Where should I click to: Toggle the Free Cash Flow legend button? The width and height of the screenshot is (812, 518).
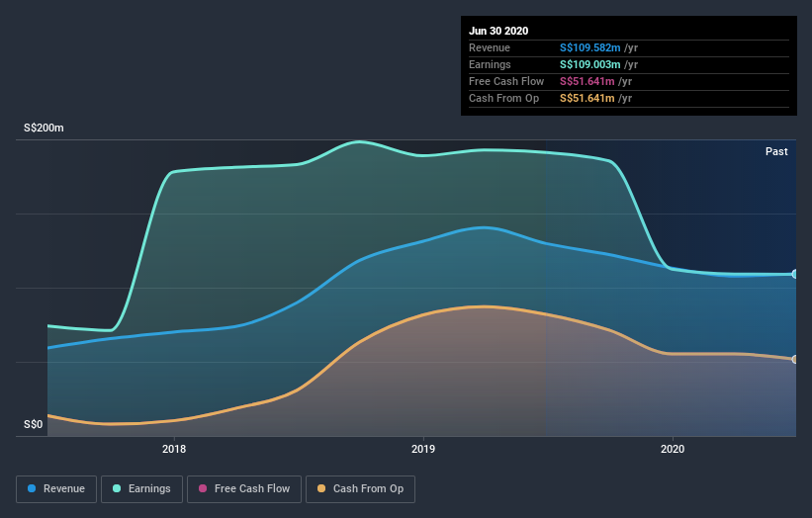tap(244, 489)
